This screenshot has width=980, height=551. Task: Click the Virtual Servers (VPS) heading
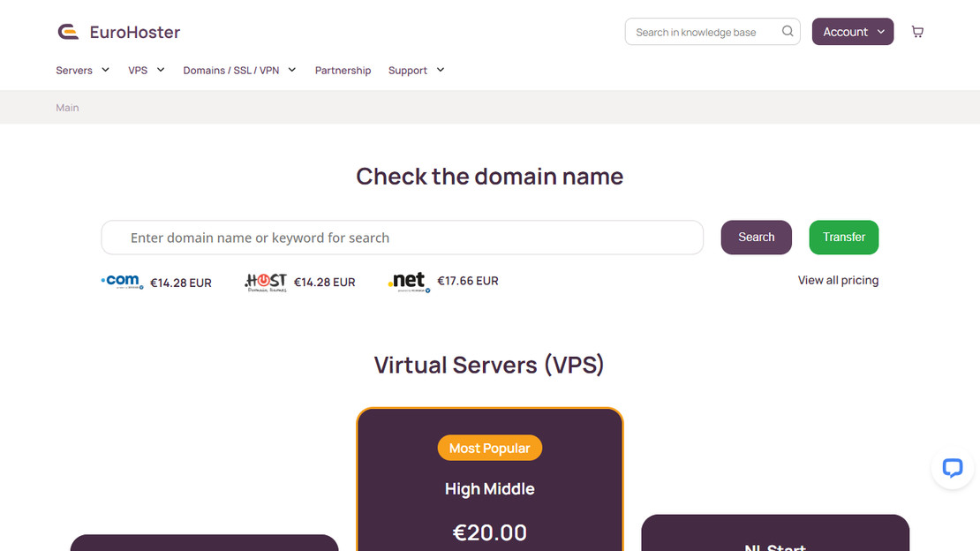(x=489, y=365)
